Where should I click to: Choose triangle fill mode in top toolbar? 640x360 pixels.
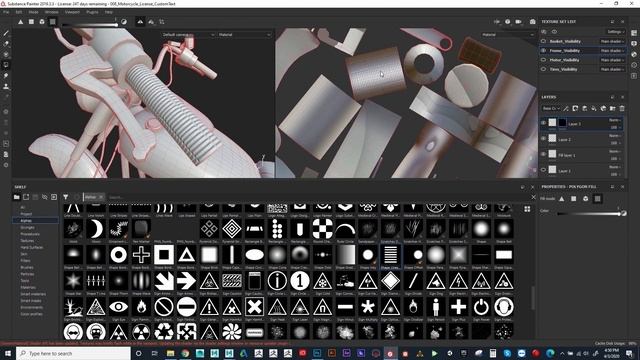tap(20, 22)
